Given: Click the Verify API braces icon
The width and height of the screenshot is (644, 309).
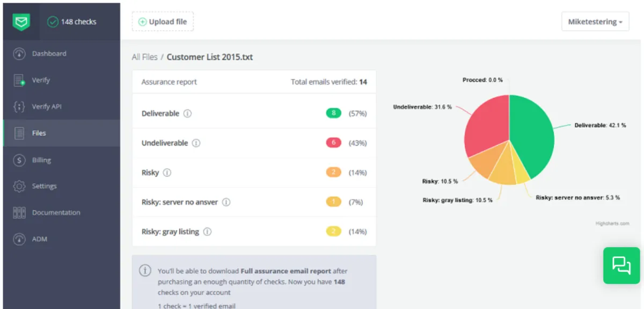Looking at the screenshot, I should click(x=19, y=107).
